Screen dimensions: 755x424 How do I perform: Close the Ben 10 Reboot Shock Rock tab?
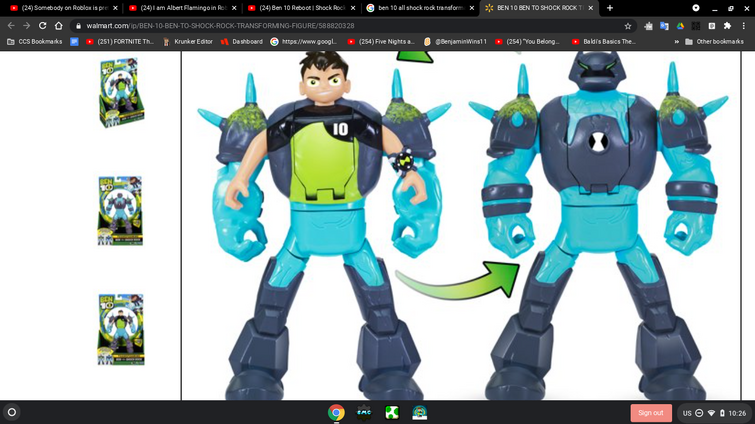point(353,8)
